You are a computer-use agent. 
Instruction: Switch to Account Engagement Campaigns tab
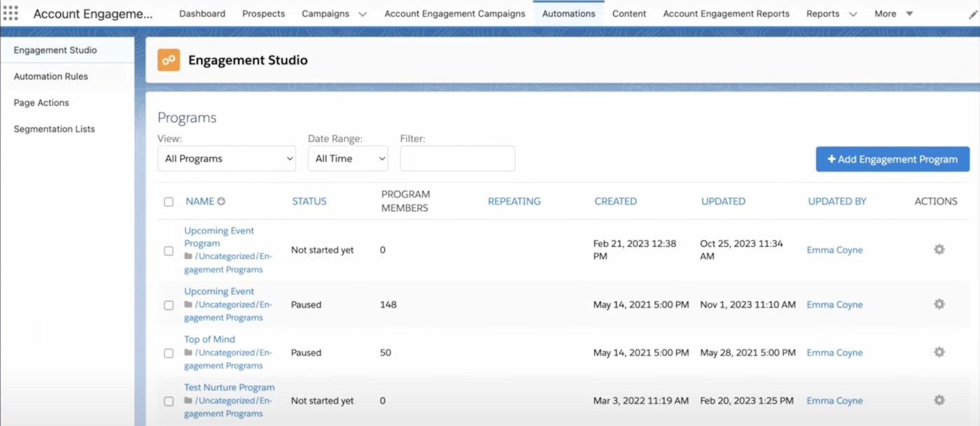(455, 13)
